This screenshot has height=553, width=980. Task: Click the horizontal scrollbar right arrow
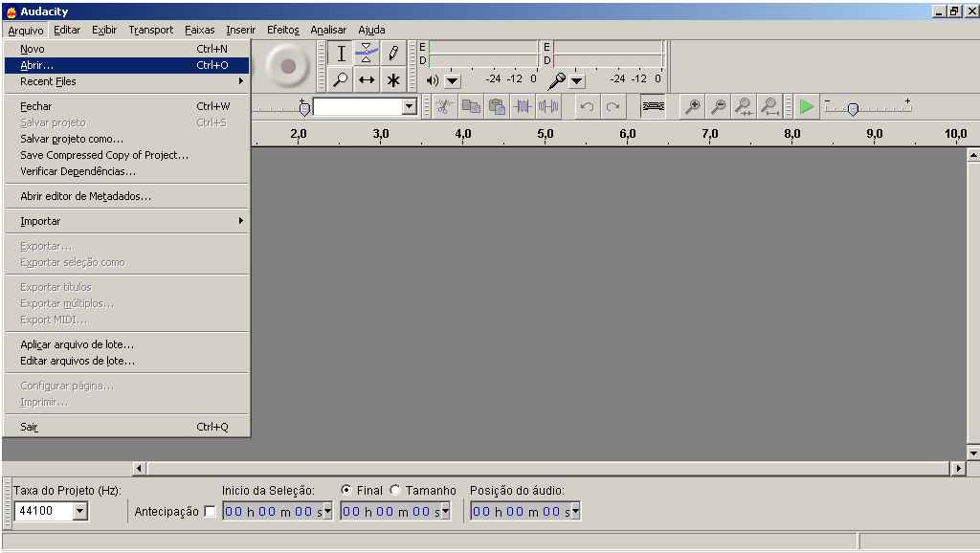pyautogui.click(x=958, y=468)
